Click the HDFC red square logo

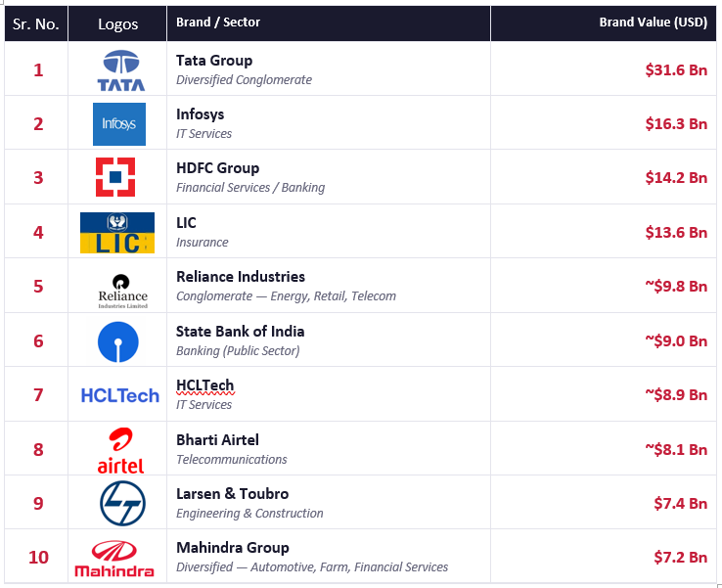tap(115, 177)
